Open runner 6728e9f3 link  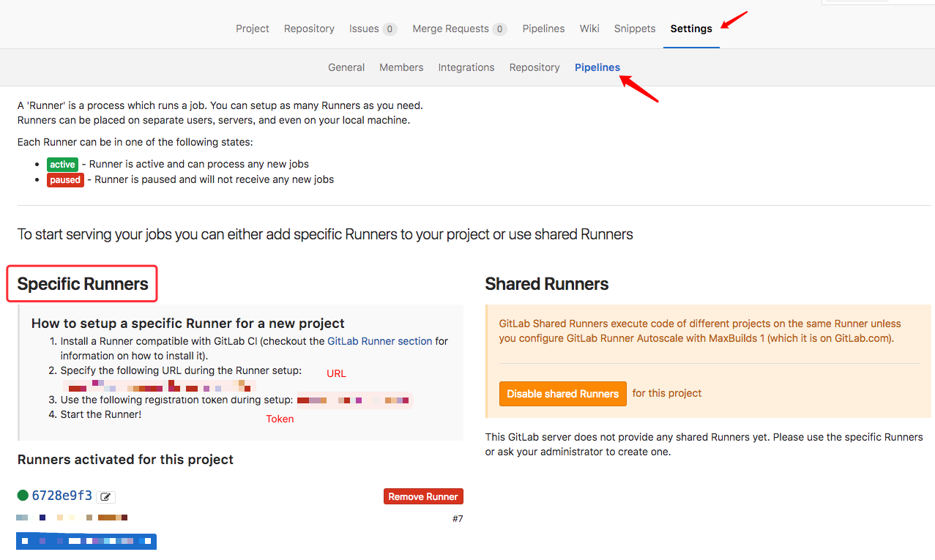pos(62,496)
